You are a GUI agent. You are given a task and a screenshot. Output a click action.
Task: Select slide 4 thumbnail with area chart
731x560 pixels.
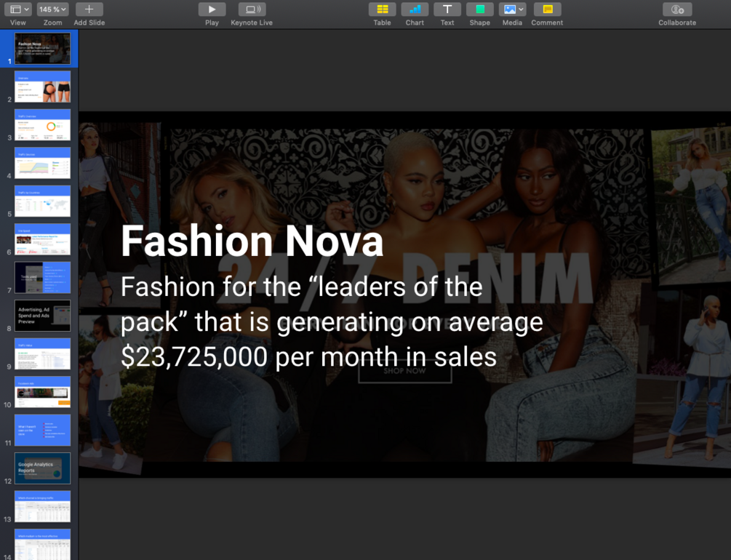tap(42, 163)
